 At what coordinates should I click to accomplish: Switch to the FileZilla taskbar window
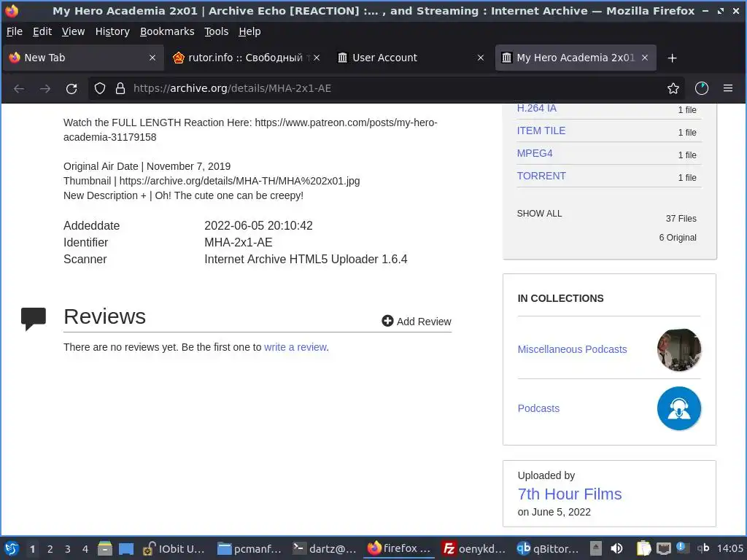click(474, 548)
